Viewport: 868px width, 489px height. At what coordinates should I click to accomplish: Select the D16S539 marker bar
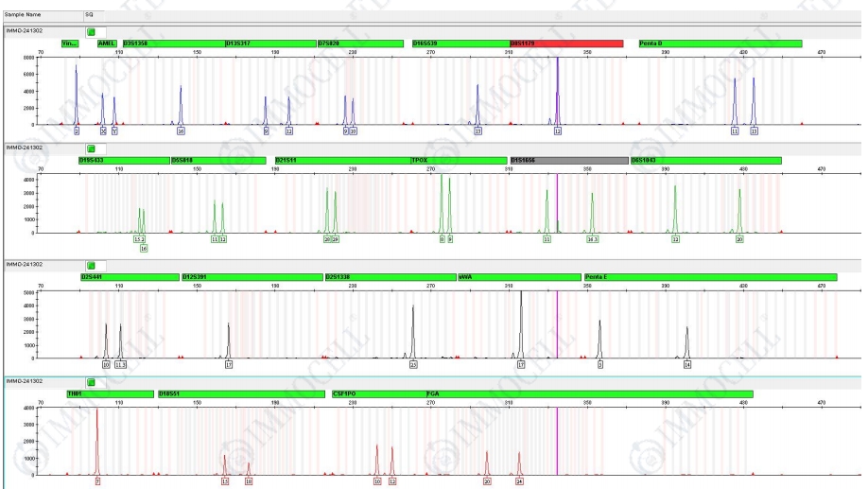tap(461, 44)
